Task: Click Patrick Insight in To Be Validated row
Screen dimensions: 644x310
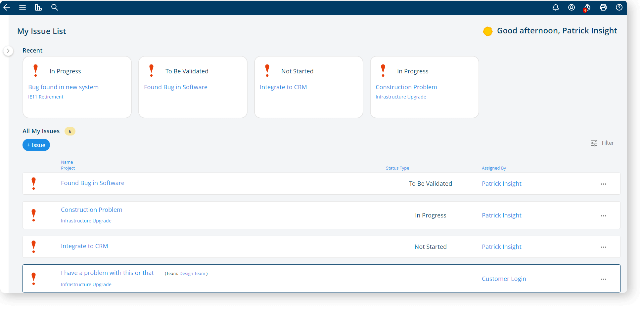Action: tap(502, 184)
